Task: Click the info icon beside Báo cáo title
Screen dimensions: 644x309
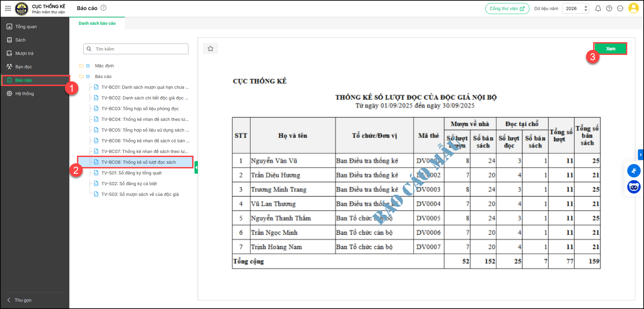Action: pyautogui.click(x=104, y=8)
